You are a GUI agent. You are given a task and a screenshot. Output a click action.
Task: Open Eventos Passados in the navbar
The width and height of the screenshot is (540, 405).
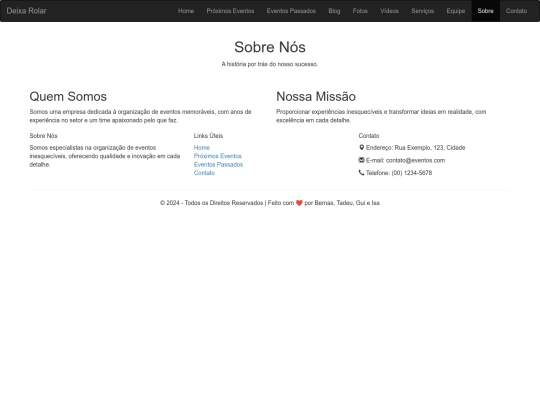click(291, 11)
